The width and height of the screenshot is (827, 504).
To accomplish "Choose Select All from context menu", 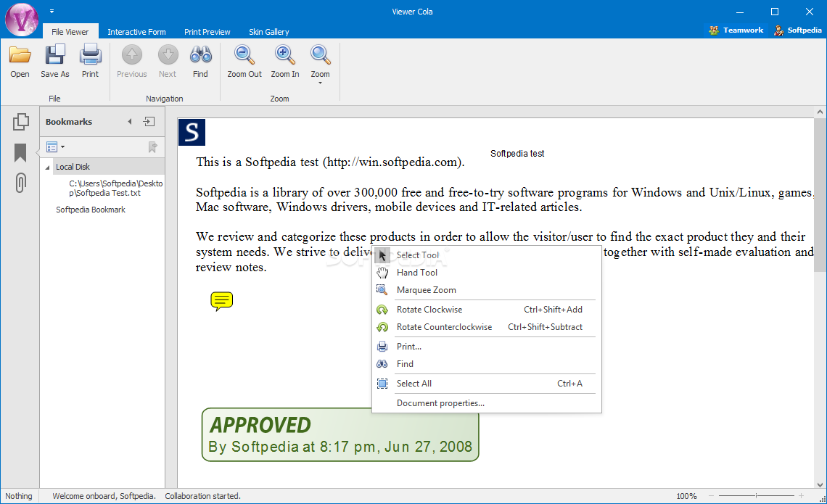I will coord(486,384).
